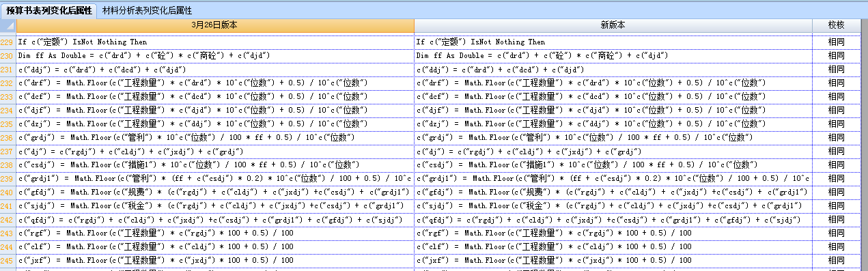Select the 新版本 column header
Screen dimensions: 868x271
coord(613,25)
